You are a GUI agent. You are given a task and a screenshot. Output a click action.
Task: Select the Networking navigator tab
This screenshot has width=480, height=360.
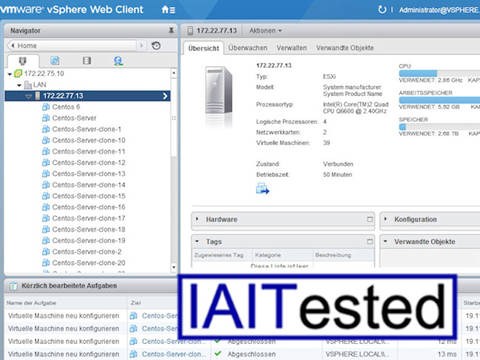118,61
